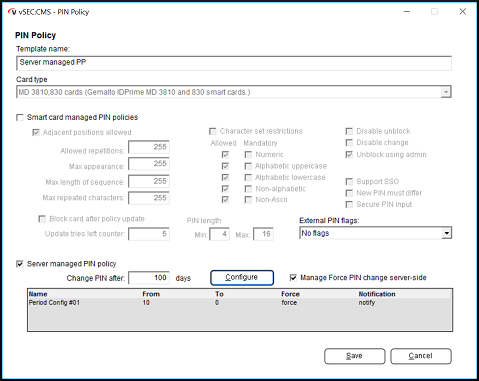Click the 'notify' cell value
The width and height of the screenshot is (479, 381).
click(367, 303)
